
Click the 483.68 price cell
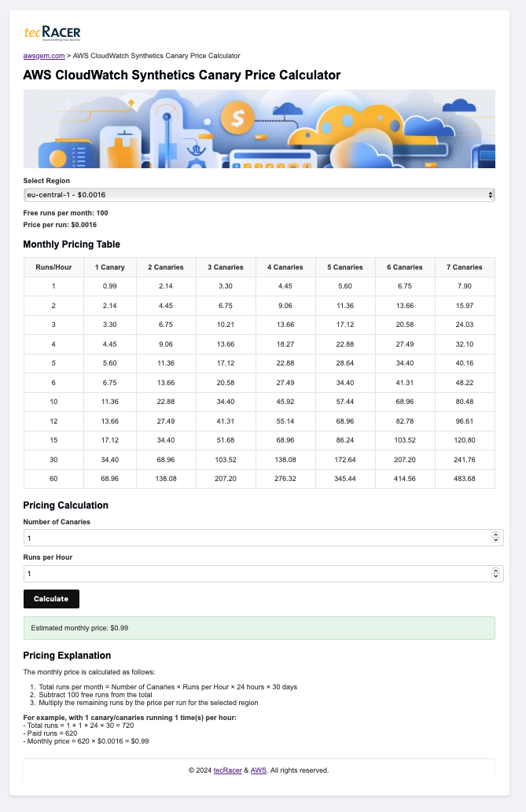point(465,479)
